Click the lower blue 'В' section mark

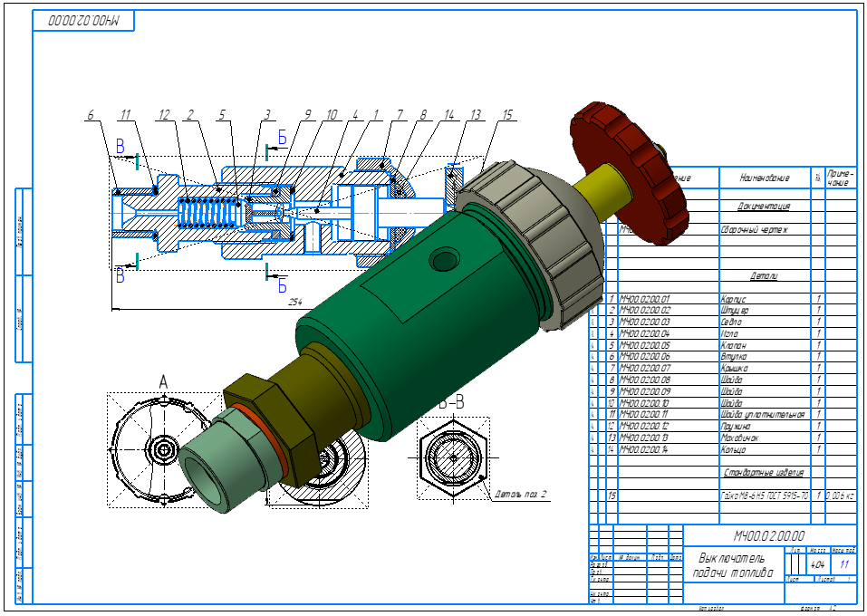point(120,276)
